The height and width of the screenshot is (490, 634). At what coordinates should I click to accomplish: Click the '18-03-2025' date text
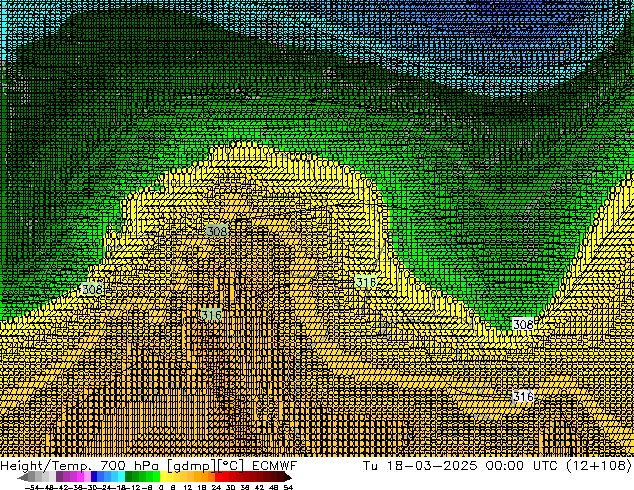point(432,466)
